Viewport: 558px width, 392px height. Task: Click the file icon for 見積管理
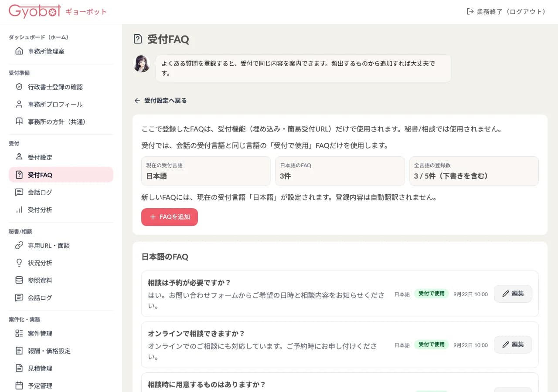[x=19, y=368]
